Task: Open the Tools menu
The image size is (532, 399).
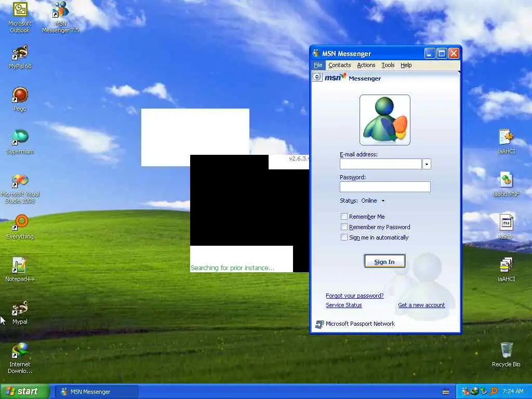Action: [x=388, y=65]
